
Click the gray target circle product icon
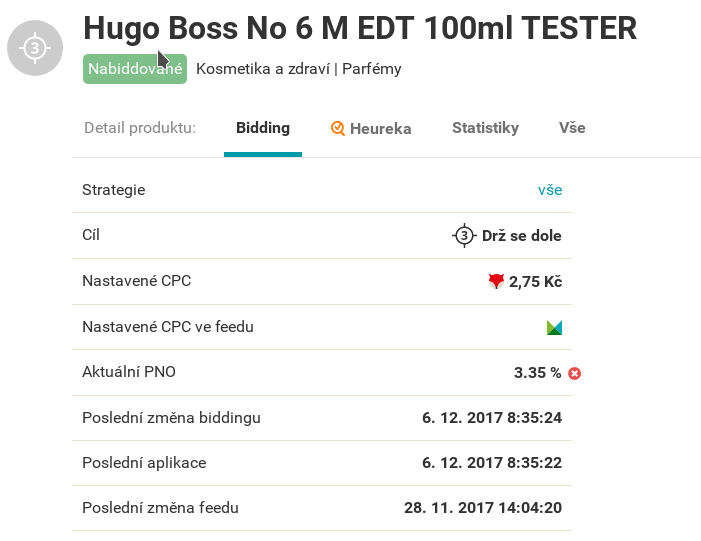click(35, 48)
